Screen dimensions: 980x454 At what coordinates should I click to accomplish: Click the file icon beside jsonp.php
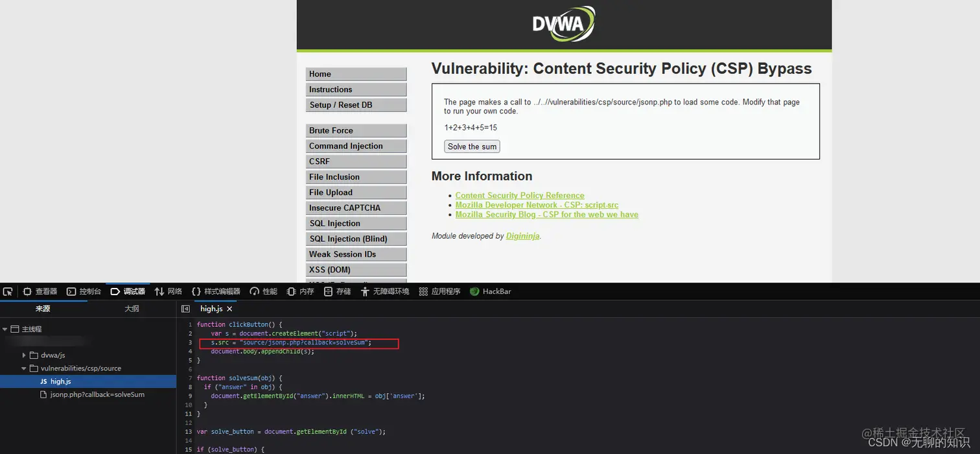(x=43, y=394)
